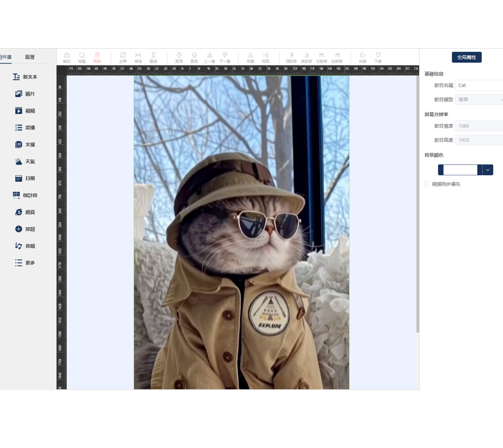The height and width of the screenshot is (448, 503).
Task: Add a 新文本 text component
Action: click(x=25, y=77)
